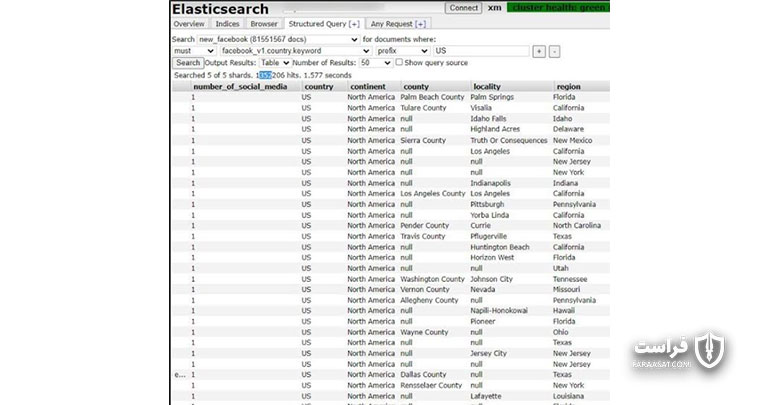This screenshot has width=780, height=405.
Task: Change the prefix operator dropdown
Action: coord(402,51)
